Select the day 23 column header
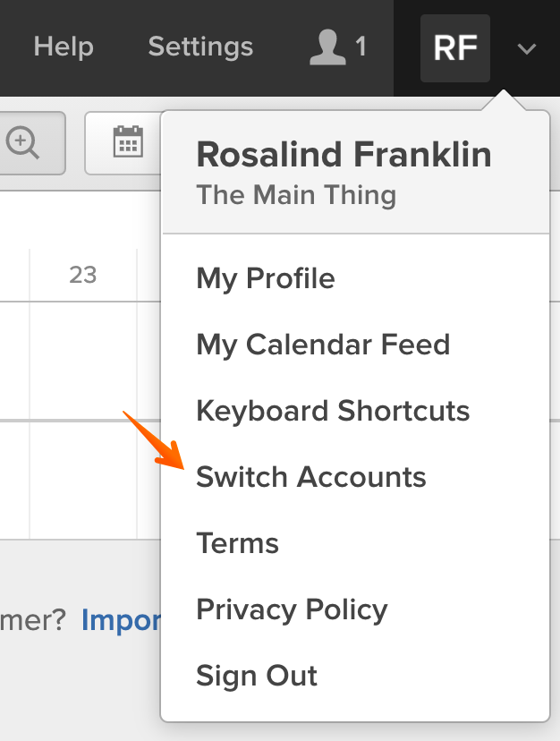 coord(83,275)
